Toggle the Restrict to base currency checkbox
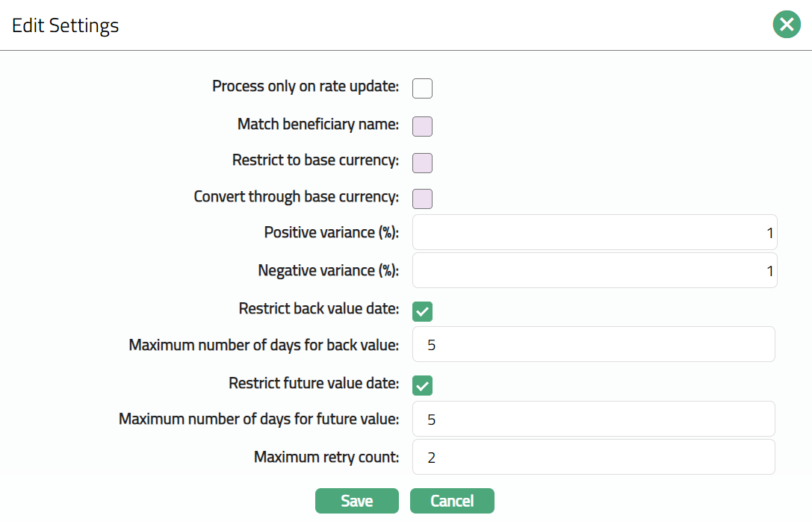The height and width of the screenshot is (521, 812). pos(422,163)
